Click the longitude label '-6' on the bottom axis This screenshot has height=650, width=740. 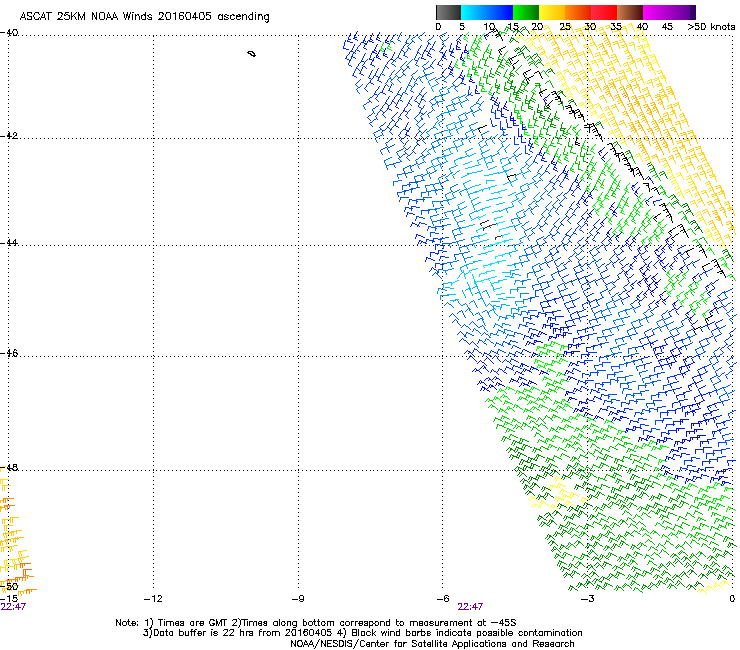(443, 599)
